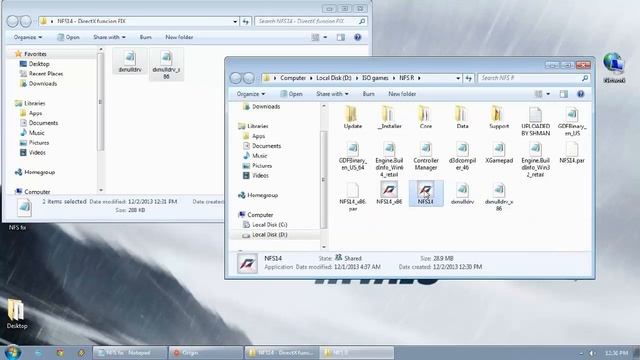Select the XGamepad file
Viewport: 640px width, 360px height.
click(499, 153)
